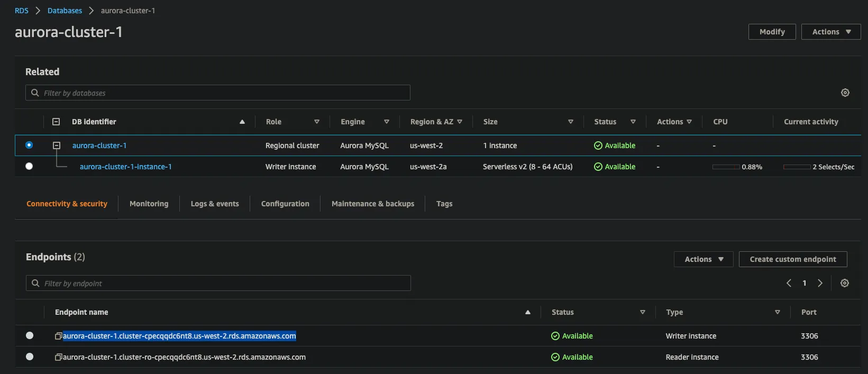Image resolution: width=868 pixels, height=374 pixels.
Task: Open the Endpoints Type column dropdown
Action: [x=778, y=312]
